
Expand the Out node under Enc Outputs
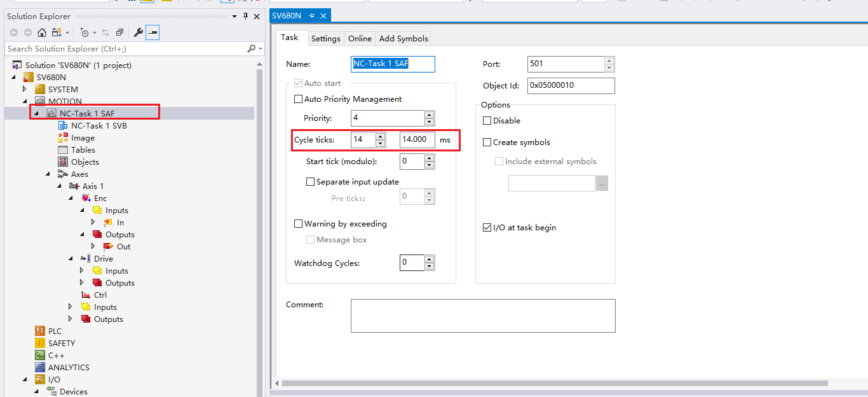93,246
